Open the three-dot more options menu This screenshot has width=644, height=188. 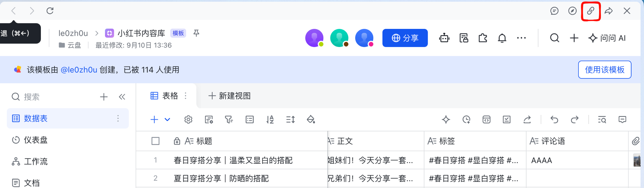coord(521,38)
